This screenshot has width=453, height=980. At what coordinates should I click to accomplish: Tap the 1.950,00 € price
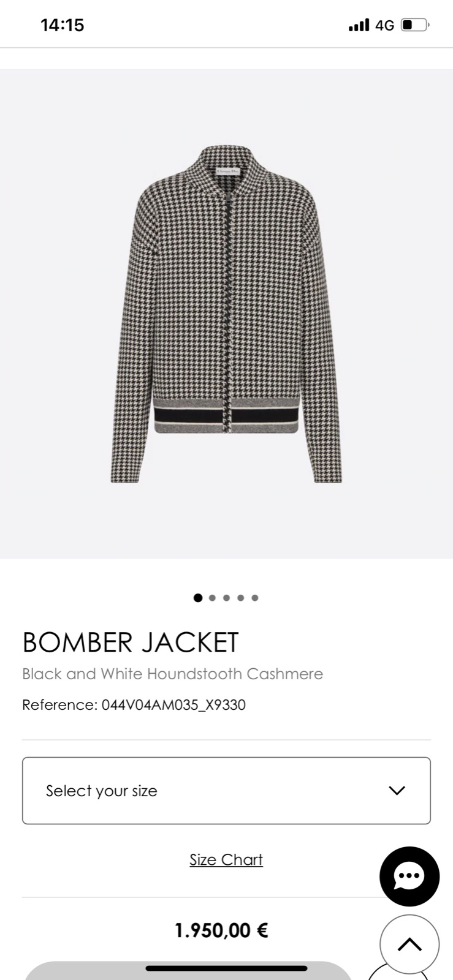[221, 931]
